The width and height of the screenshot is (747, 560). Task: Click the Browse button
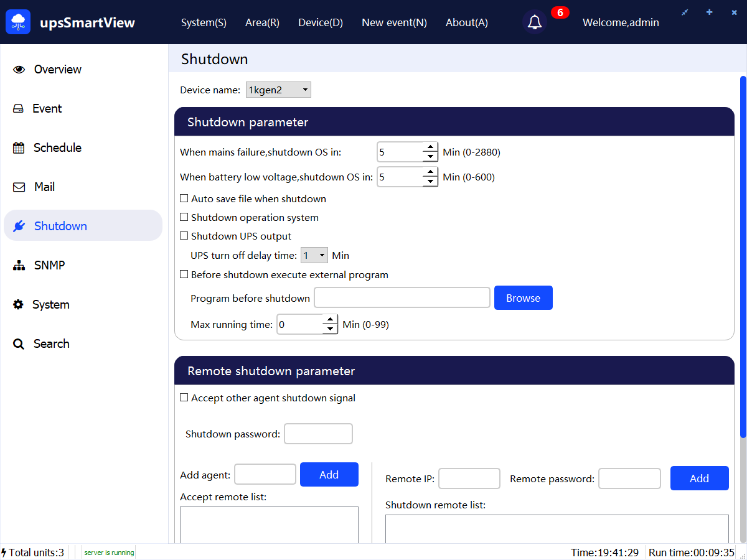point(523,298)
